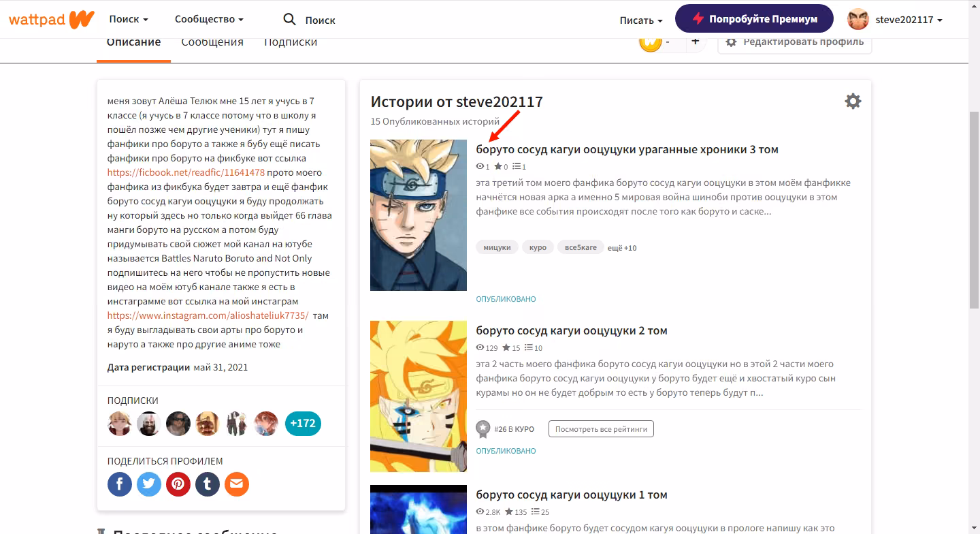Share profile on Pinterest
This screenshot has height=534, width=980.
[x=178, y=484]
